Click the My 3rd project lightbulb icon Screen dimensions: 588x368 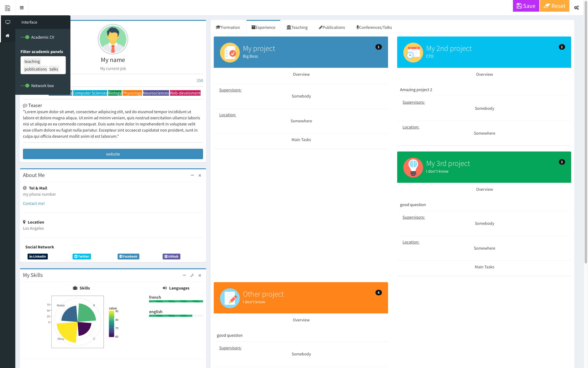[413, 167]
